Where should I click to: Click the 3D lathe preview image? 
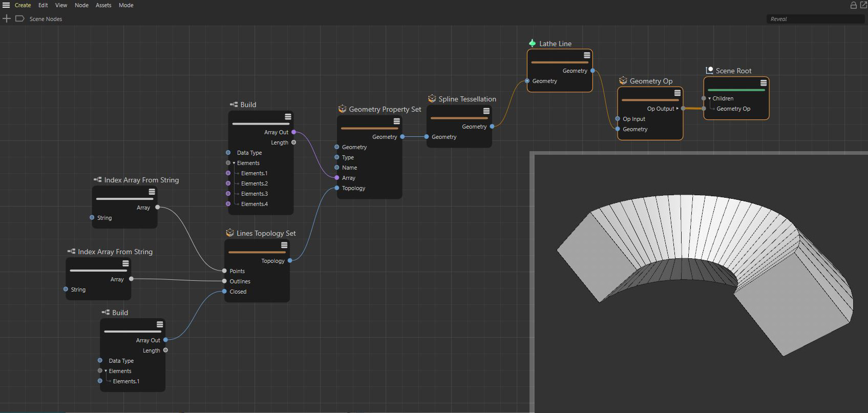[x=701, y=283]
